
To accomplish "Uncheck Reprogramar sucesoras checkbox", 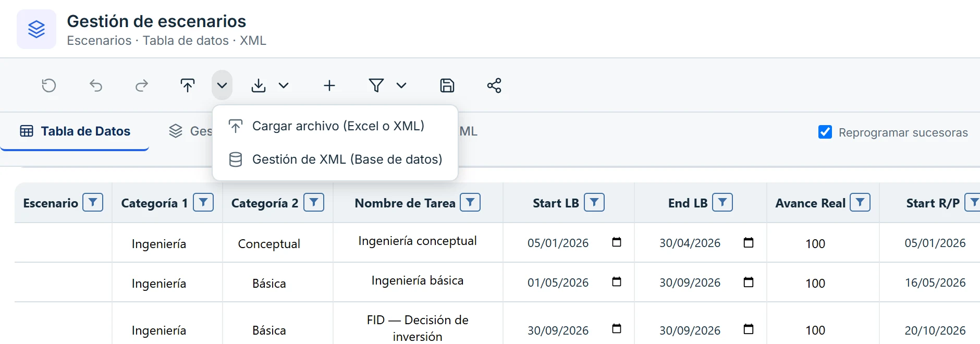I will tap(825, 132).
